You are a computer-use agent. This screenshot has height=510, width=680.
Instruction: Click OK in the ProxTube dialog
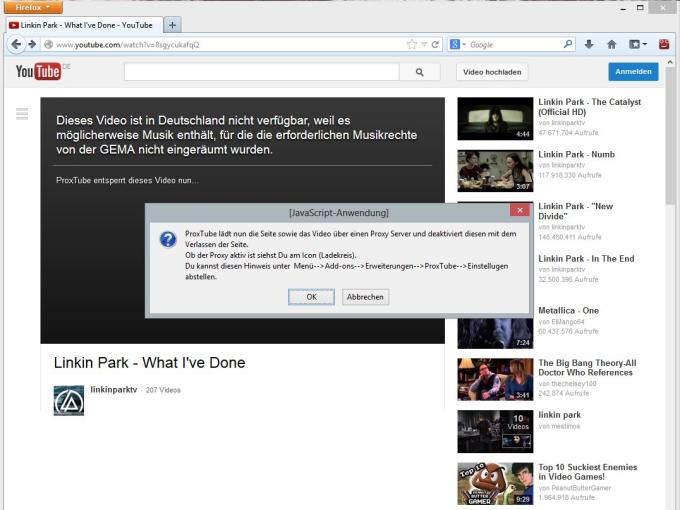(311, 297)
